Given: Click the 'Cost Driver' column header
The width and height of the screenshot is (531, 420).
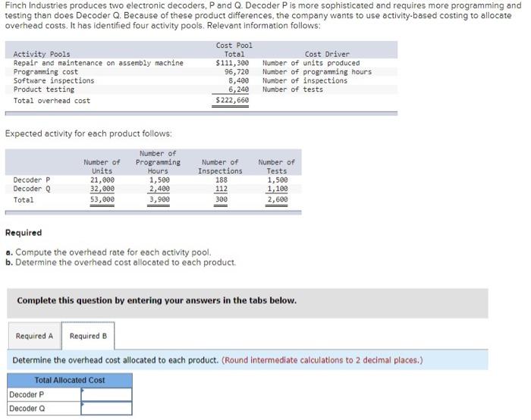Looking at the screenshot, I should 327,54.
